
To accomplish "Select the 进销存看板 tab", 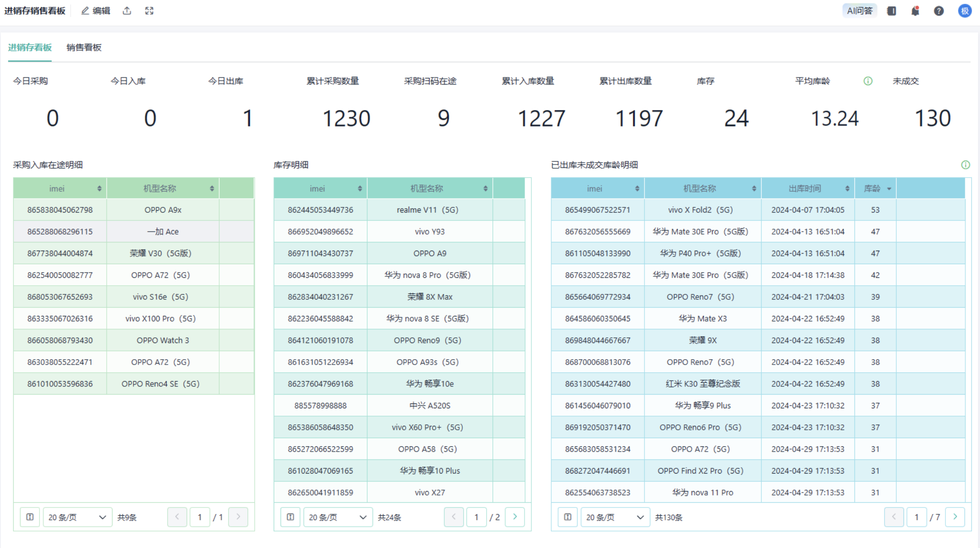I will pos(30,47).
